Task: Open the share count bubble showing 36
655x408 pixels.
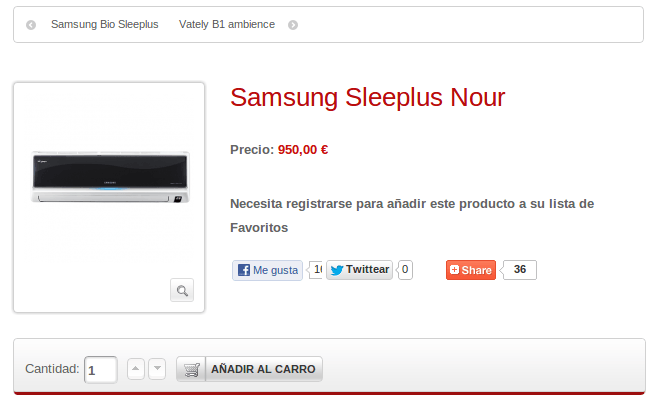Action: pos(519,270)
